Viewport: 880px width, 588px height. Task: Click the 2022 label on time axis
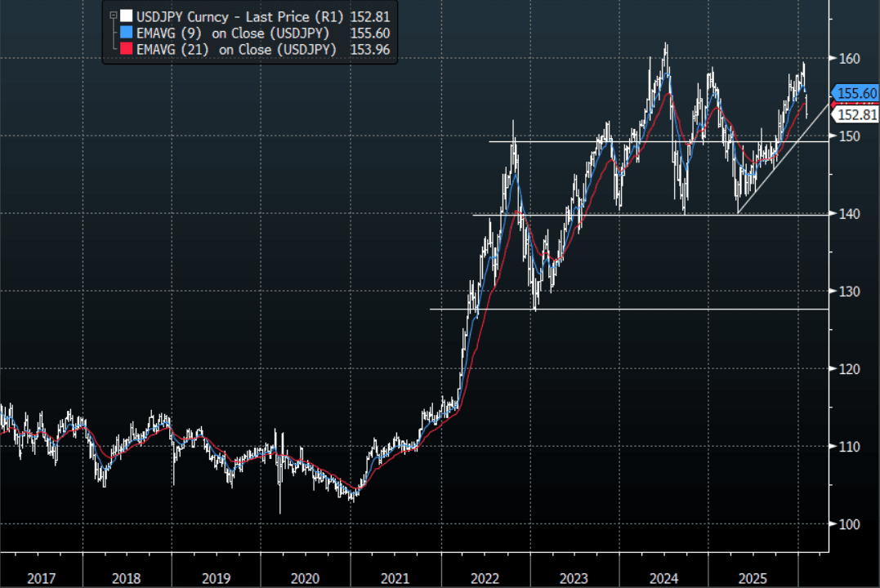coord(485,578)
